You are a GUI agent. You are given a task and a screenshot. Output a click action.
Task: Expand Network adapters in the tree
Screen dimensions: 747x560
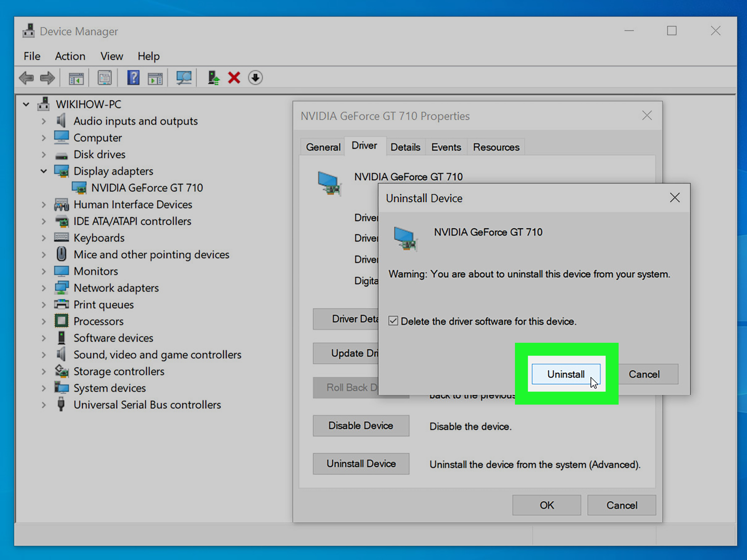point(44,288)
